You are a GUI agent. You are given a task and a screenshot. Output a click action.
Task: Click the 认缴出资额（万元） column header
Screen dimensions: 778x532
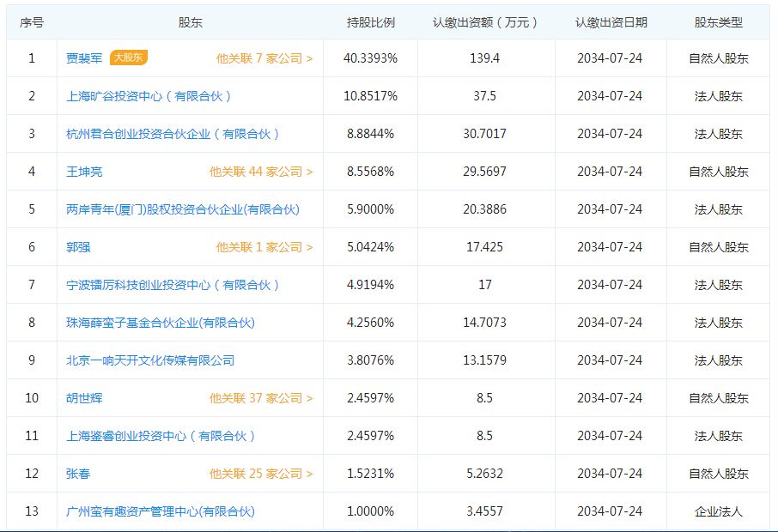point(485,22)
